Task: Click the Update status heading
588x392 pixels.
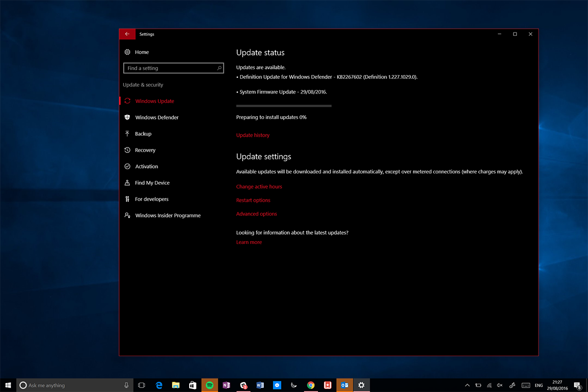Action: (260, 53)
